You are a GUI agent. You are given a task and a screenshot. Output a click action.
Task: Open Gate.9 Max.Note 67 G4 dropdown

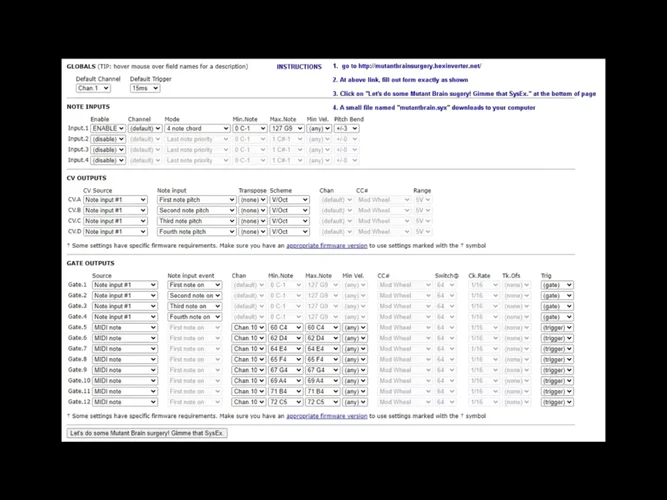click(322, 370)
